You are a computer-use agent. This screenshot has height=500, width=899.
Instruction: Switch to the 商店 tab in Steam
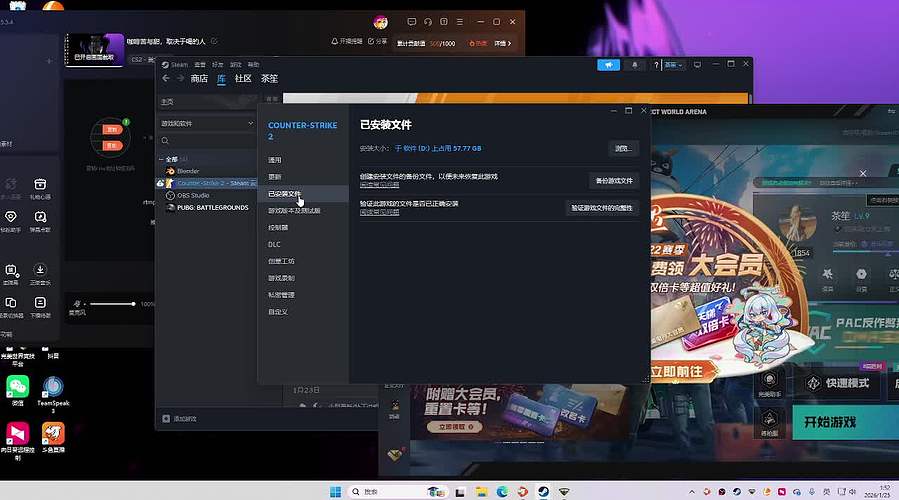click(199, 79)
